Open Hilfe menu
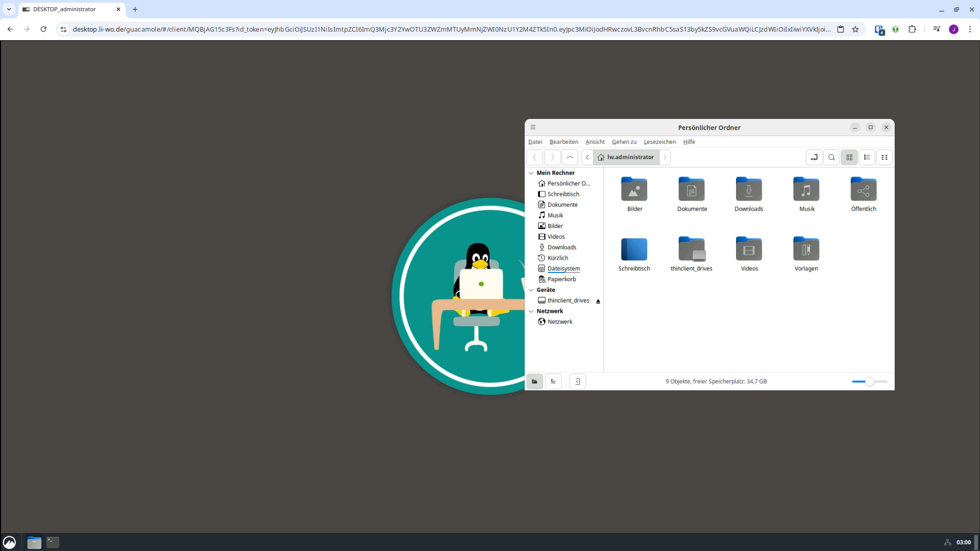 click(689, 142)
